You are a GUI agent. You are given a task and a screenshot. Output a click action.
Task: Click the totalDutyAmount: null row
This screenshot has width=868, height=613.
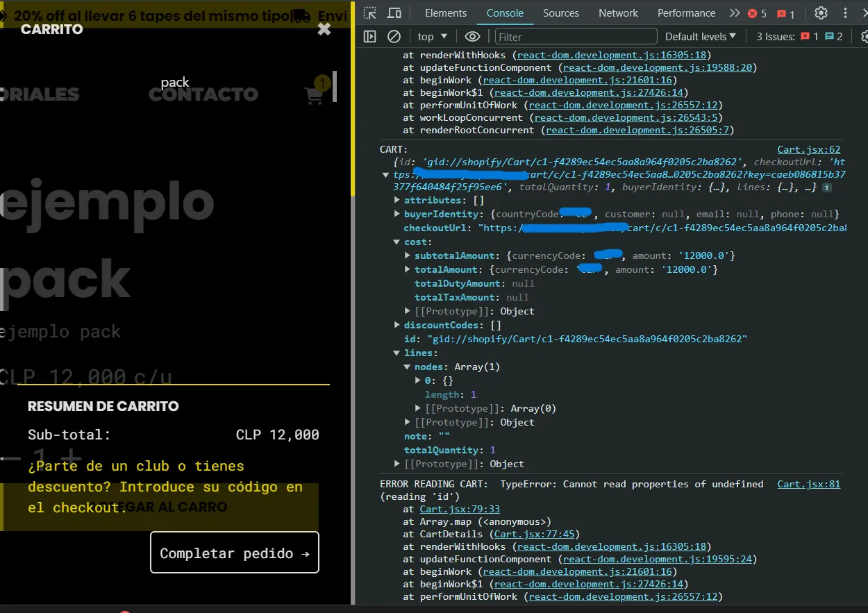pyautogui.click(x=474, y=284)
